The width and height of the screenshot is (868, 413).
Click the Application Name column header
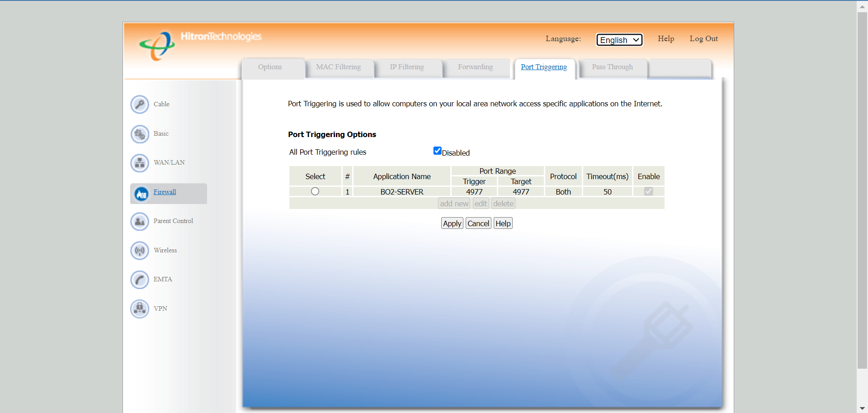click(402, 176)
